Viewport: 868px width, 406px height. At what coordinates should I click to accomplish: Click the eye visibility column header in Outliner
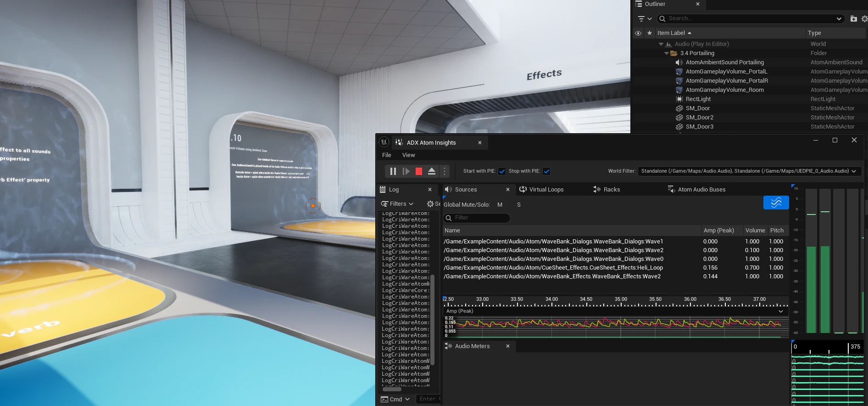point(638,33)
